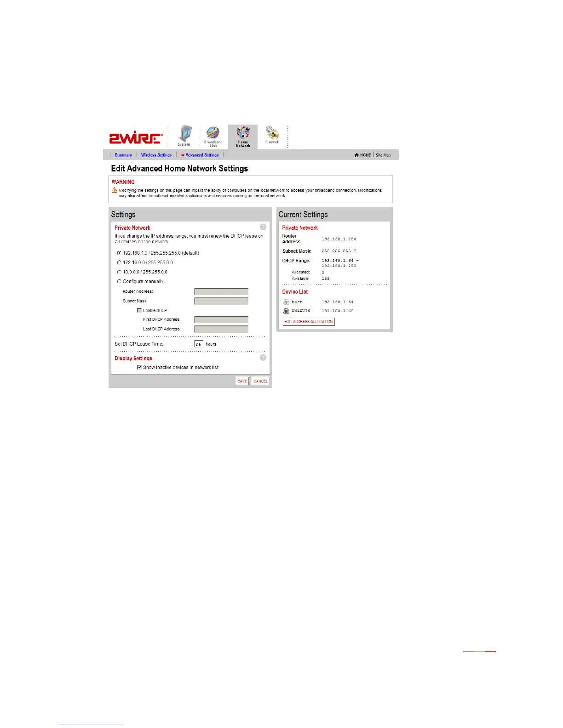Image resolution: width=563 pixels, height=728 pixels.
Task: Click the 2Wire logo
Action: tap(136, 137)
